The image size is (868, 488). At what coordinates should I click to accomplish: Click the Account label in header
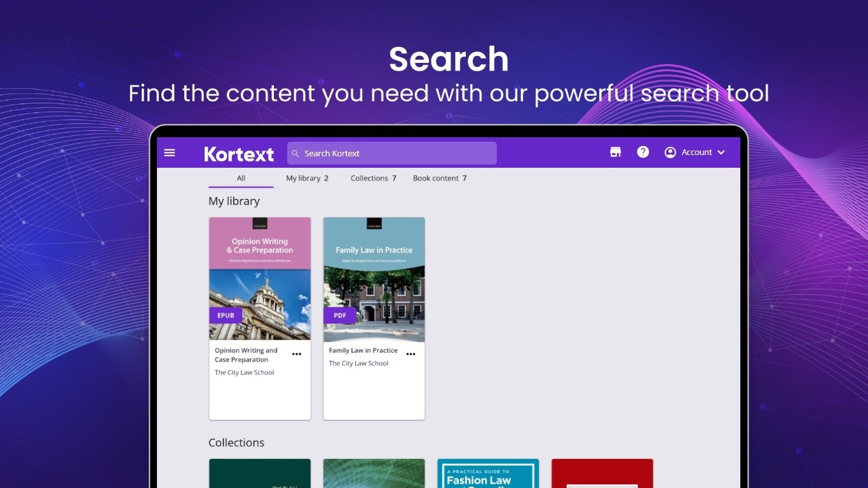[696, 152]
